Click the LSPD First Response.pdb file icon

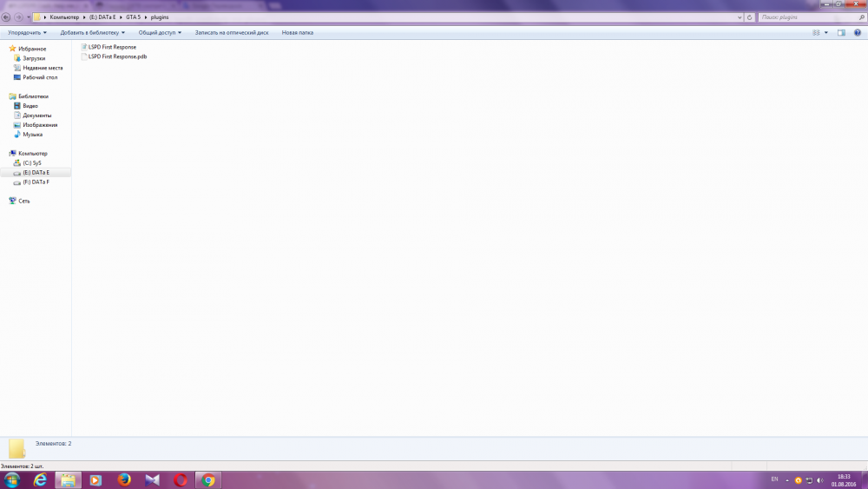[84, 56]
